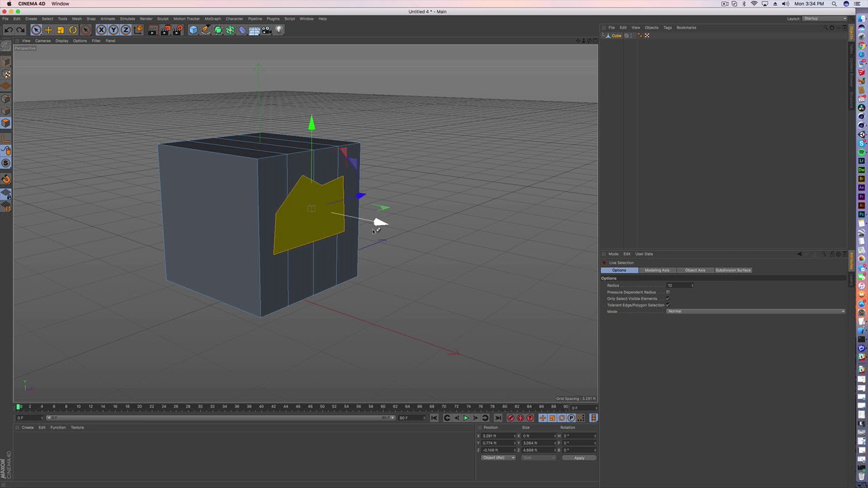Image resolution: width=868 pixels, height=488 pixels.
Task: Select the Scale tool
Action: pyautogui.click(x=60, y=30)
